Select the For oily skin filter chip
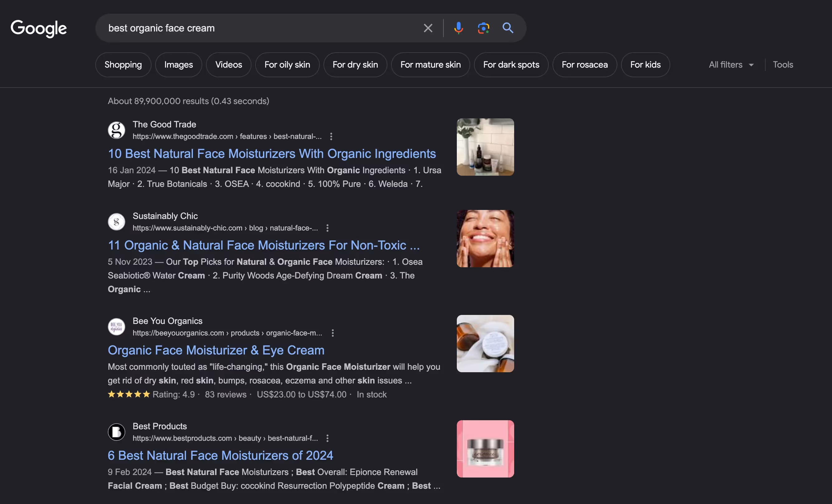832x504 pixels. [x=287, y=65]
